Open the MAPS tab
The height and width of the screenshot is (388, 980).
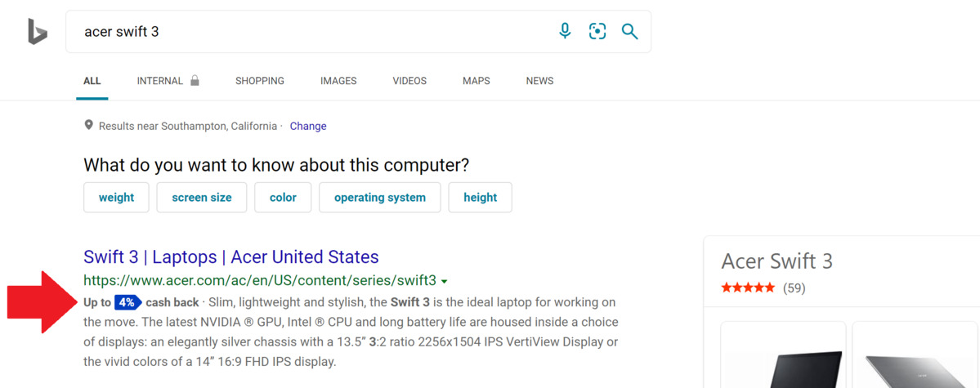tap(477, 81)
